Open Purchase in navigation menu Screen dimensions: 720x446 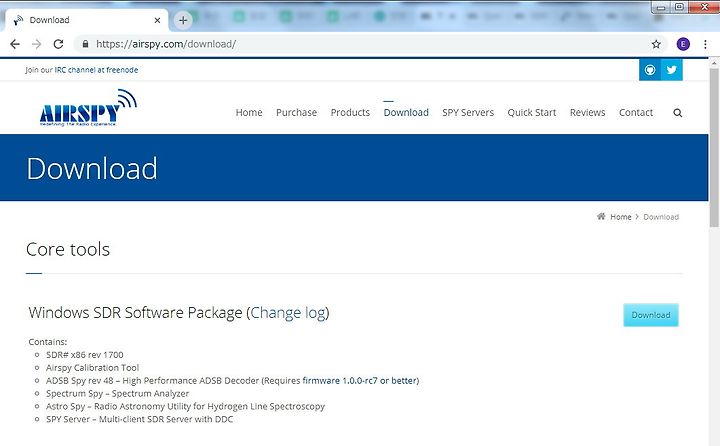point(296,113)
